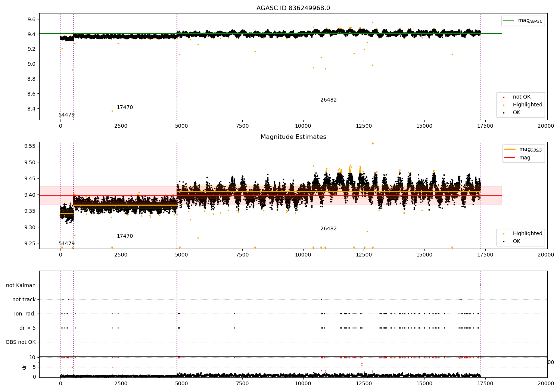Click the 8.8 y-tick of top plot

31,79
